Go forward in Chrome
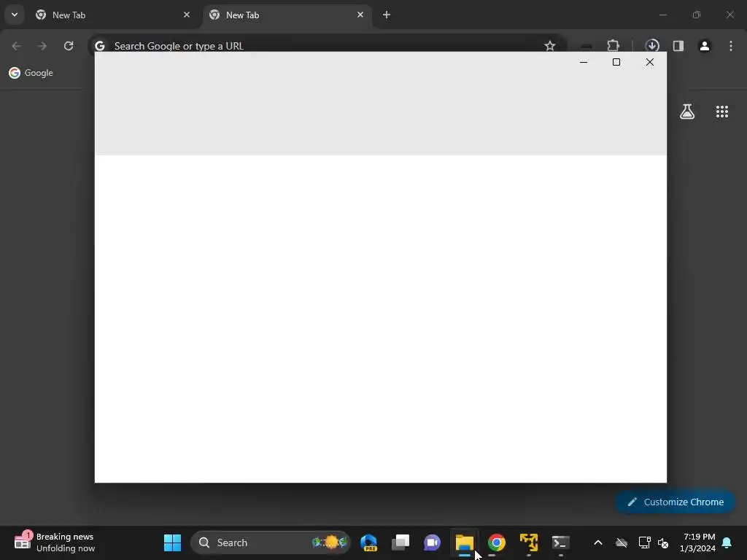 pos(42,46)
